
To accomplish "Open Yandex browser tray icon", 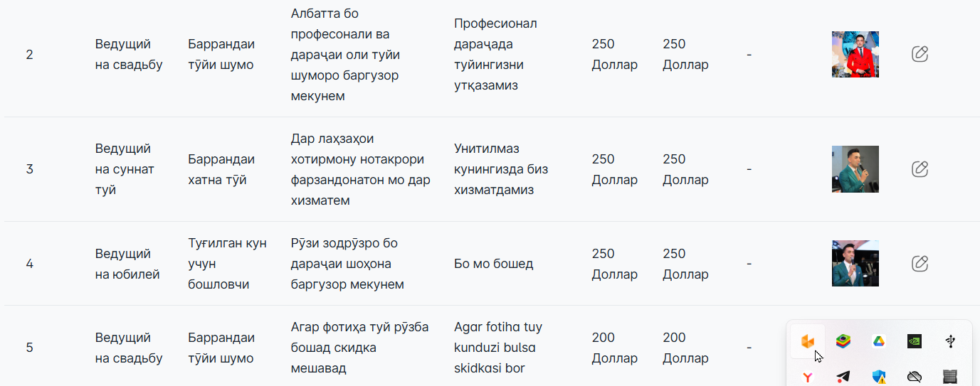I will [808, 377].
